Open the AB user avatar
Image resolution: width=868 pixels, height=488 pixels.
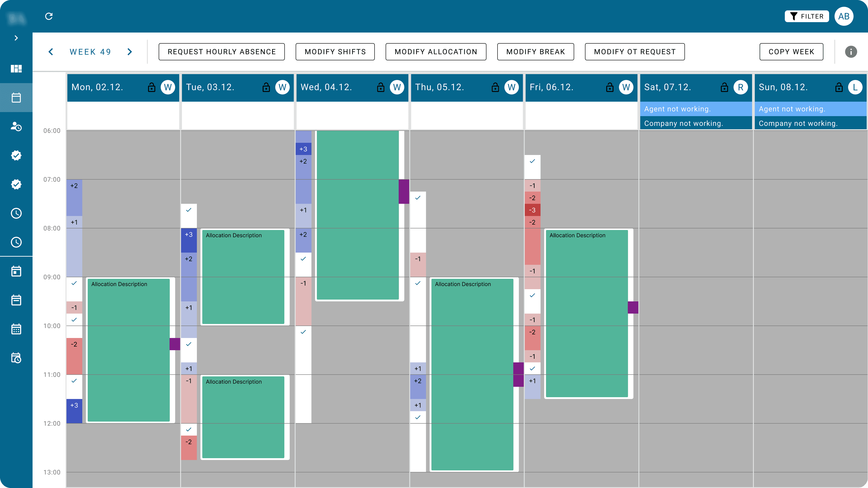tap(844, 16)
